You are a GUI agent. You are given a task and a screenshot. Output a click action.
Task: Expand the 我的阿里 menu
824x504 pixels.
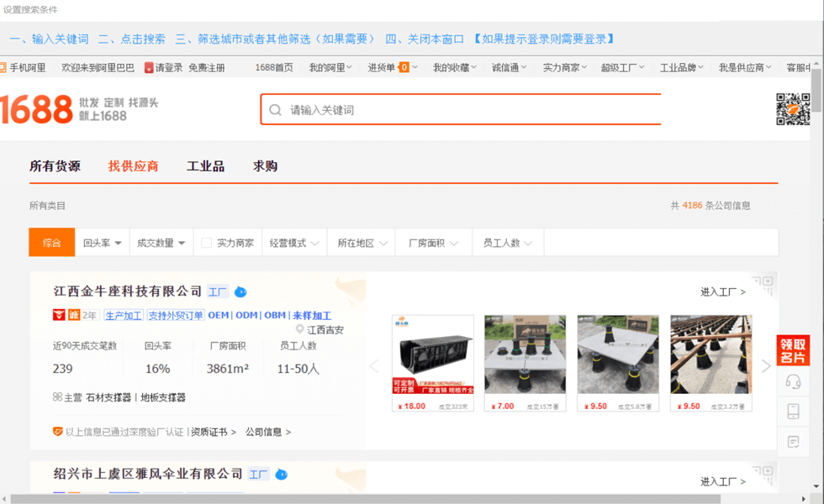pyautogui.click(x=330, y=68)
